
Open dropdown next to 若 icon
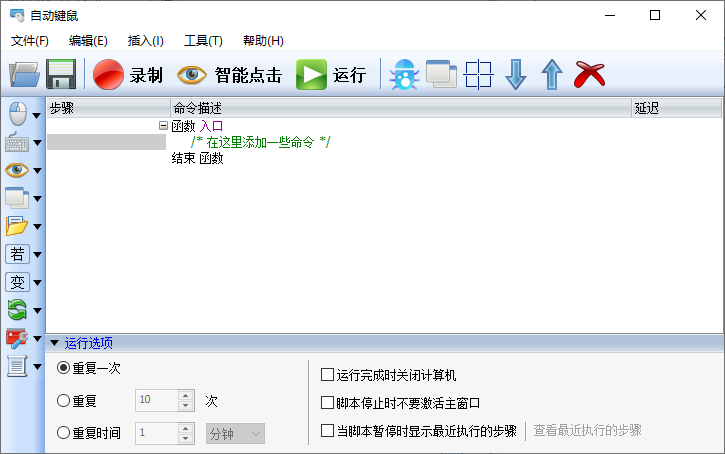coord(37,255)
